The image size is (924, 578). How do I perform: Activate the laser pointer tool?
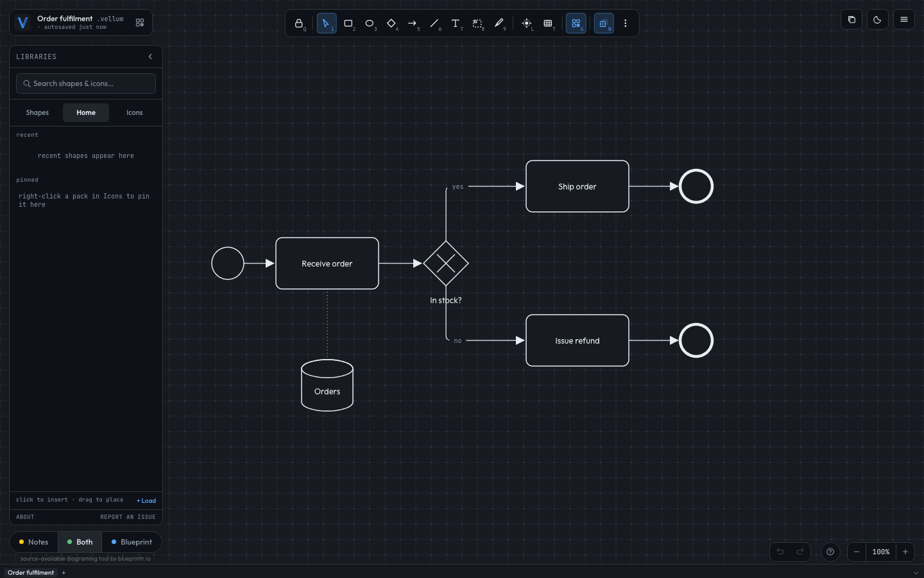[x=527, y=24]
